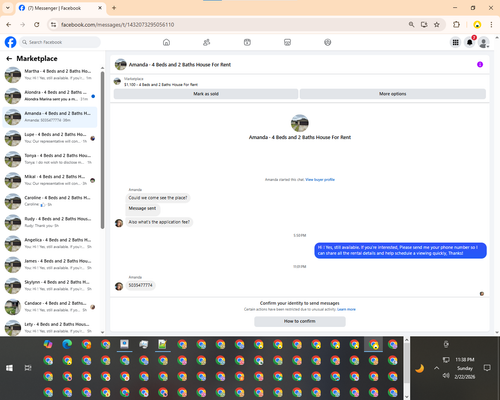Open Windows Start button
This screenshot has width=500, height=400.
(9, 368)
